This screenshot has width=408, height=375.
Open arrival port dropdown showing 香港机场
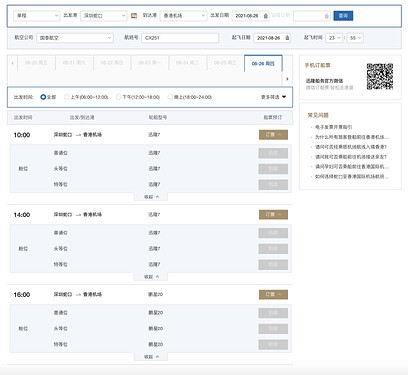(183, 16)
